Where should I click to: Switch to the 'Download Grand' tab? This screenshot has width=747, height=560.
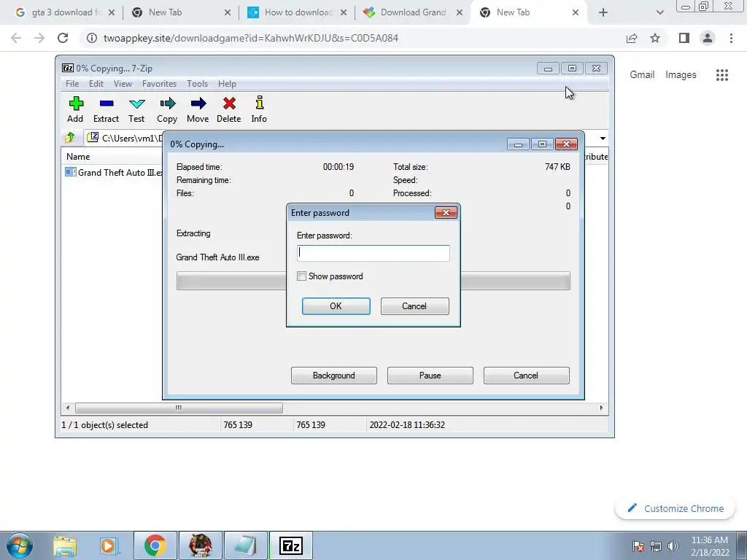[x=414, y=12]
